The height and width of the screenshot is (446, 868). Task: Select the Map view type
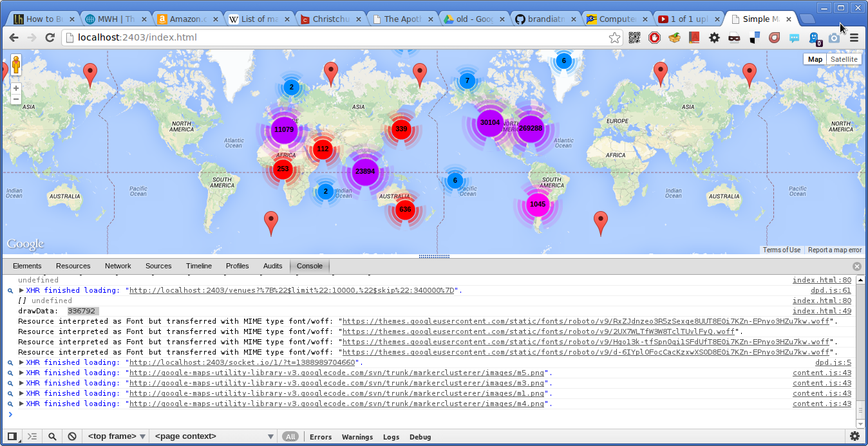pos(815,59)
